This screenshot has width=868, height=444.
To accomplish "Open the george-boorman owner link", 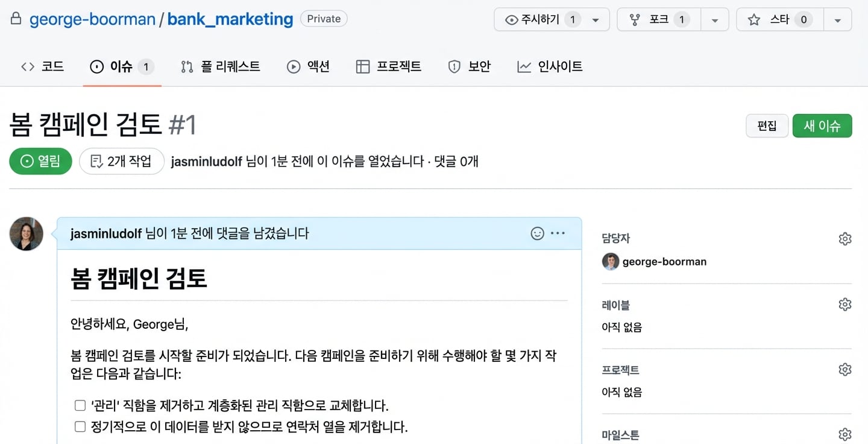I will [92, 19].
